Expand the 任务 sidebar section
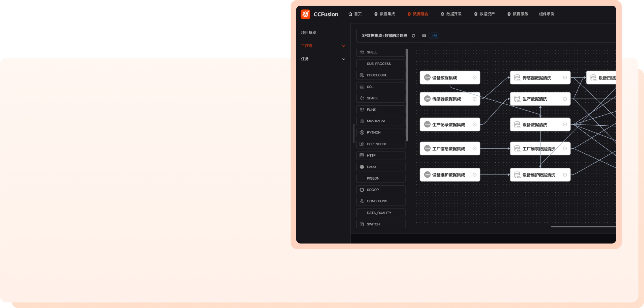The width and height of the screenshot is (644, 308). pyautogui.click(x=344, y=59)
